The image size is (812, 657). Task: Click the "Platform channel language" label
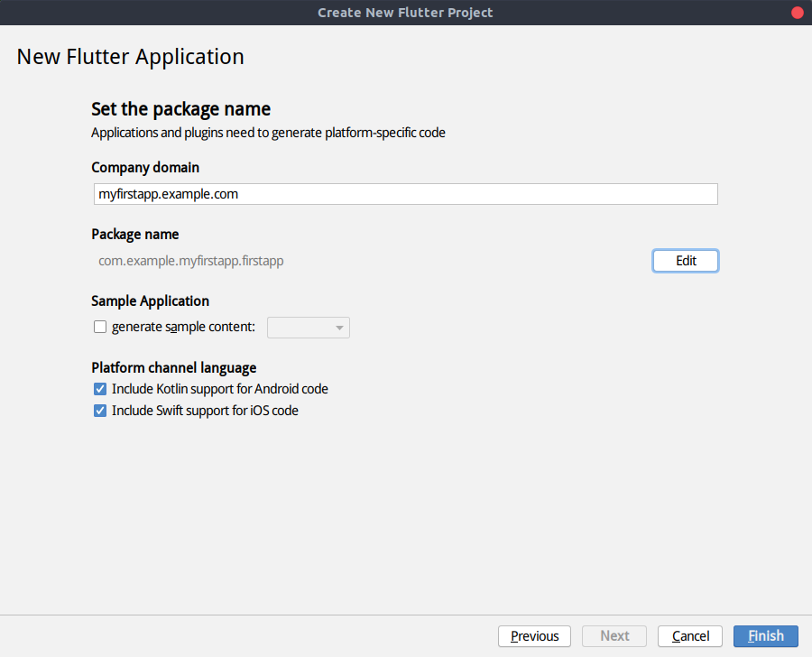pyautogui.click(x=173, y=367)
